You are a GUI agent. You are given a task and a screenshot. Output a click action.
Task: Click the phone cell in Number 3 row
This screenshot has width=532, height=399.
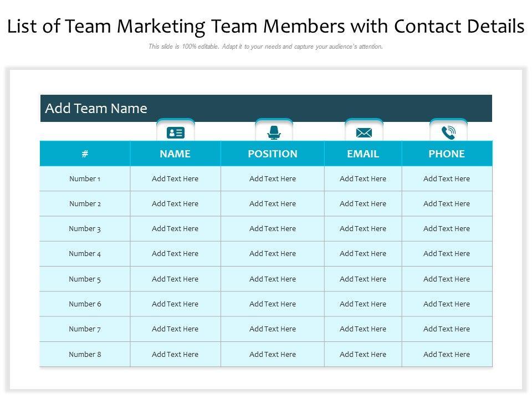(x=447, y=229)
